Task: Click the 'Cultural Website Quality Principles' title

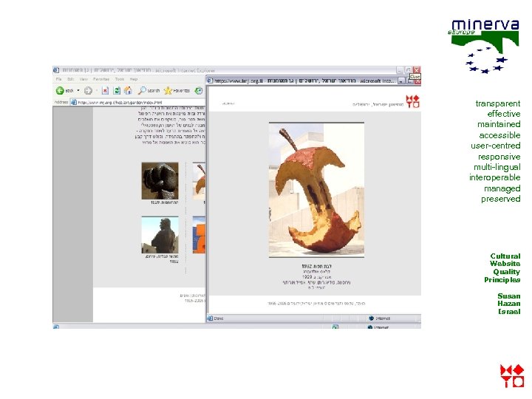Action: coord(502,268)
